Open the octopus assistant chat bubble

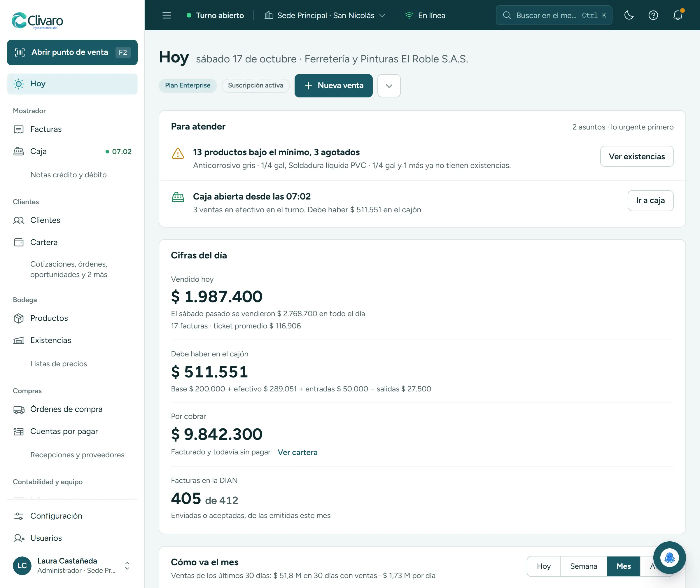pyautogui.click(x=669, y=557)
